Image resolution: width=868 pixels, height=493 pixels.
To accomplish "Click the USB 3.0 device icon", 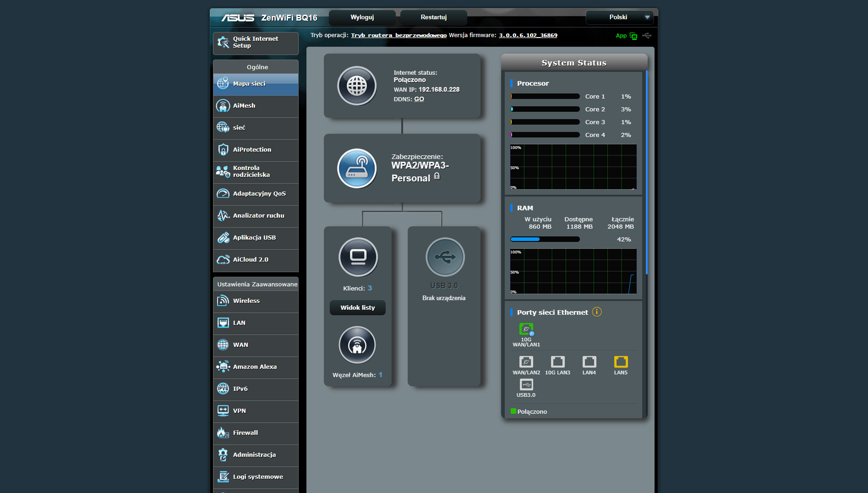I will pyautogui.click(x=445, y=257).
